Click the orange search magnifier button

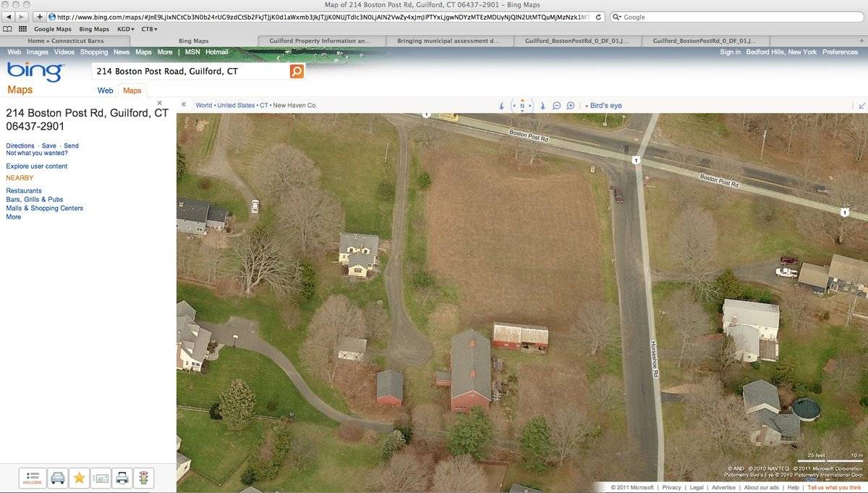[x=297, y=71]
